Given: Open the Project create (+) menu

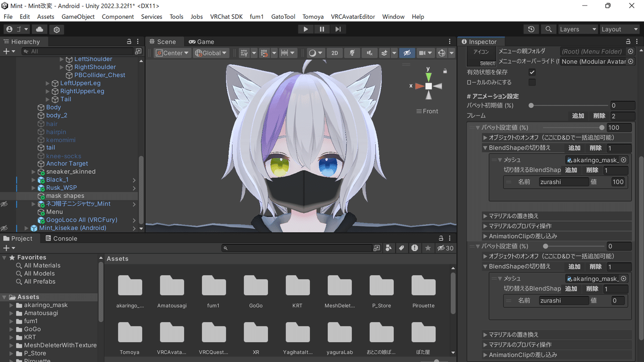Looking at the screenshot, I should [x=9, y=248].
